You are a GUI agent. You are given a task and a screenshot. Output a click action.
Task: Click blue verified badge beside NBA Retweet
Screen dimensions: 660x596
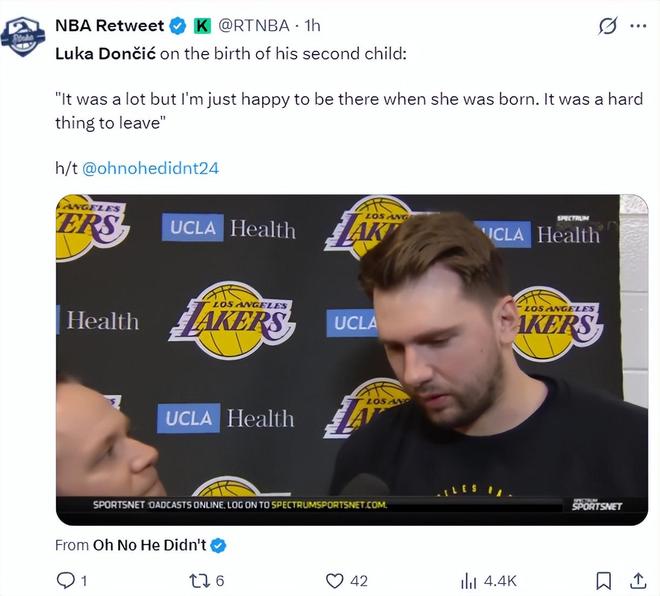[178, 25]
